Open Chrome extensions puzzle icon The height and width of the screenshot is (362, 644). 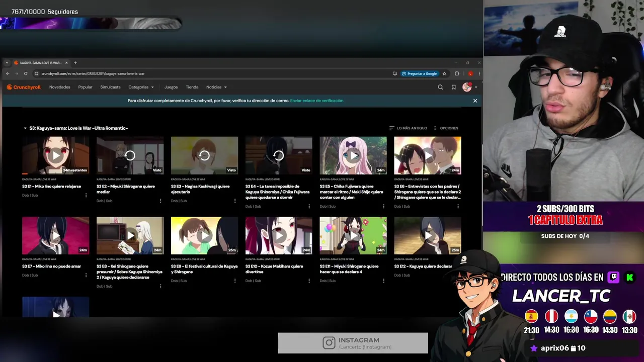click(x=457, y=73)
